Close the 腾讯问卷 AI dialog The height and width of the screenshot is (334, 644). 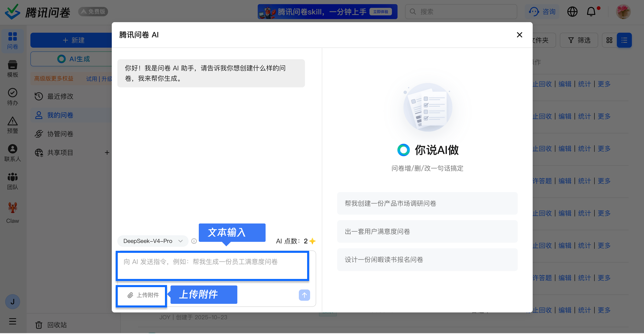519,35
